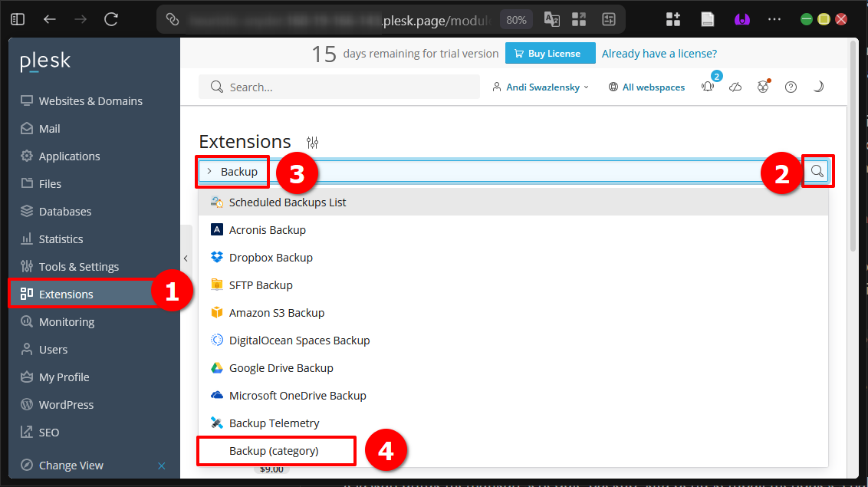
Task: Dismiss Change View with the blue X
Action: pos(161,465)
